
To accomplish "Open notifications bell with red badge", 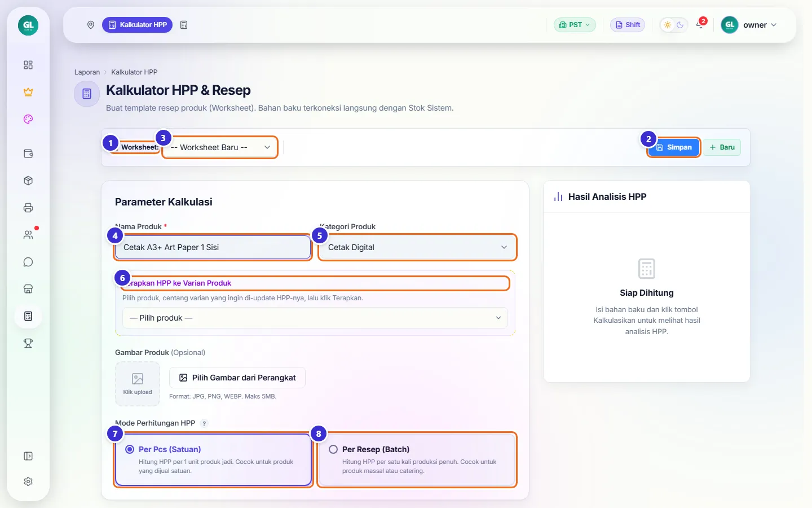I will [x=700, y=24].
